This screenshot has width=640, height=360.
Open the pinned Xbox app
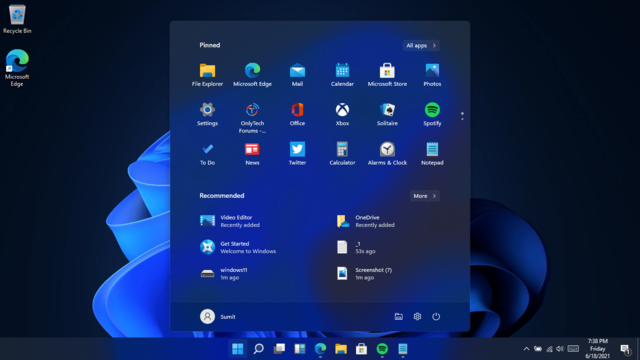(x=342, y=114)
